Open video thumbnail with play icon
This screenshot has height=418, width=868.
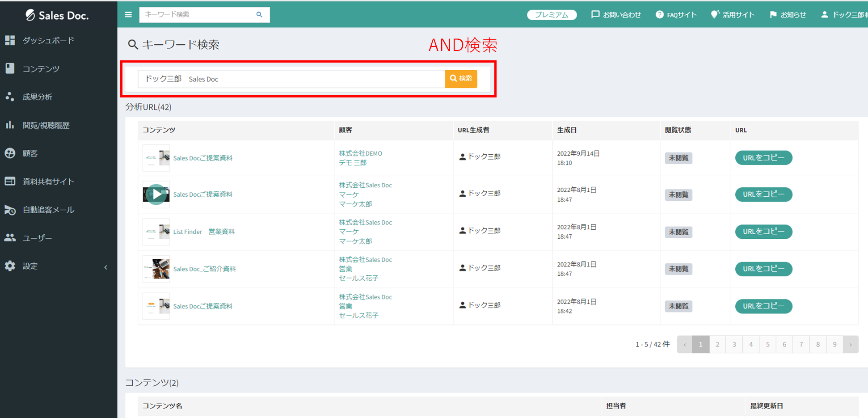click(156, 194)
